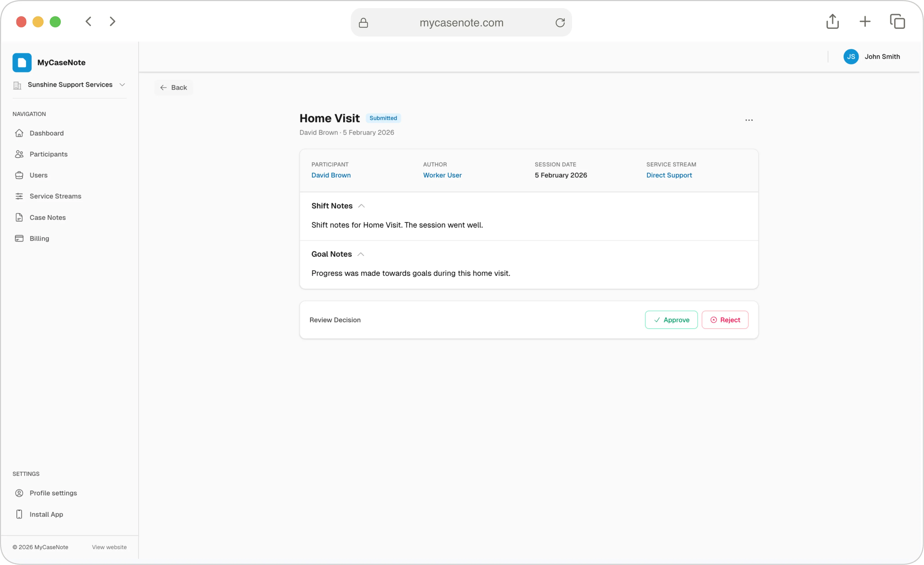
Task: Reload the page with refresh icon
Action: click(560, 23)
